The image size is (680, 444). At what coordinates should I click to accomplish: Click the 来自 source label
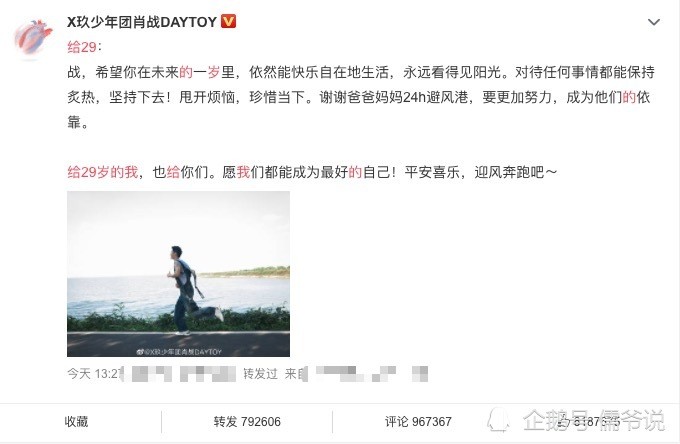[296, 374]
